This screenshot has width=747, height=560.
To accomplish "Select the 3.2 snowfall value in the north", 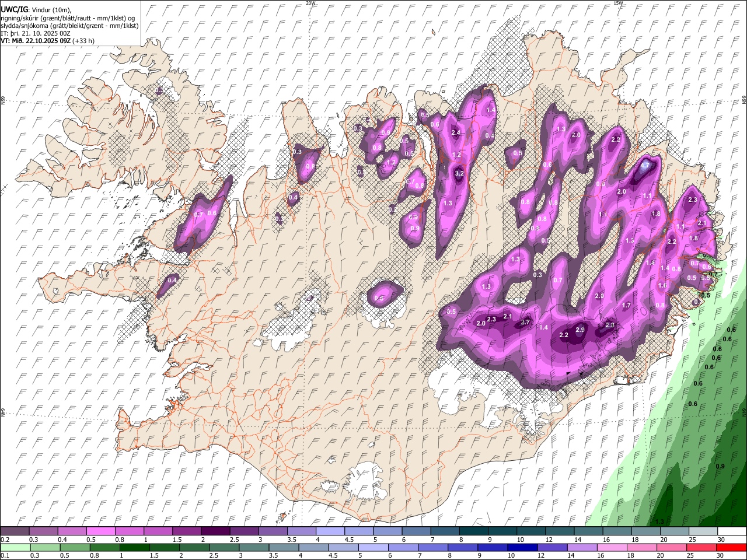I will pos(459,173).
